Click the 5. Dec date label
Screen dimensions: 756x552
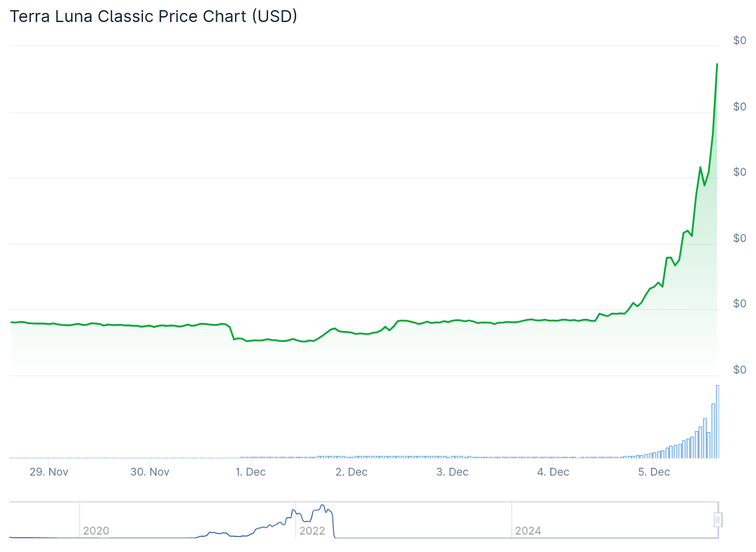654,472
